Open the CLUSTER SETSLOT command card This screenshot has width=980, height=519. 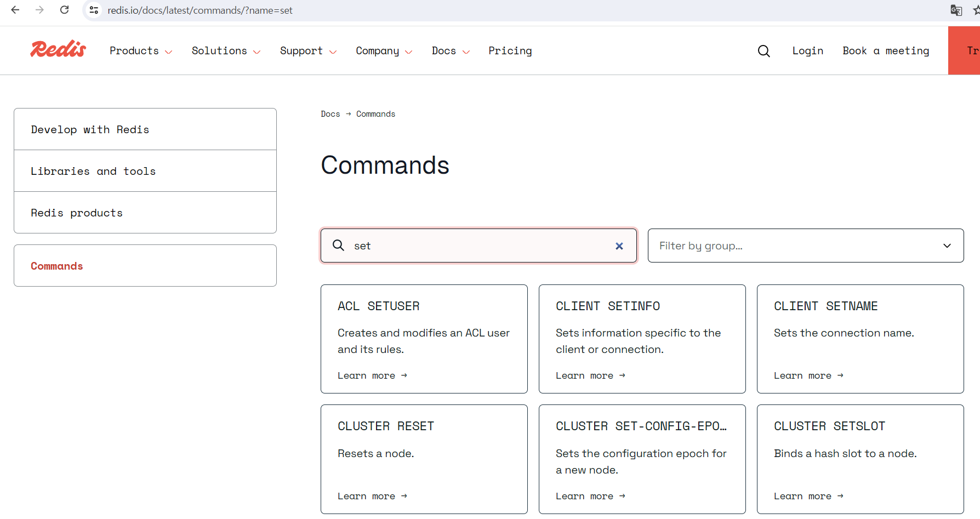[861, 459]
